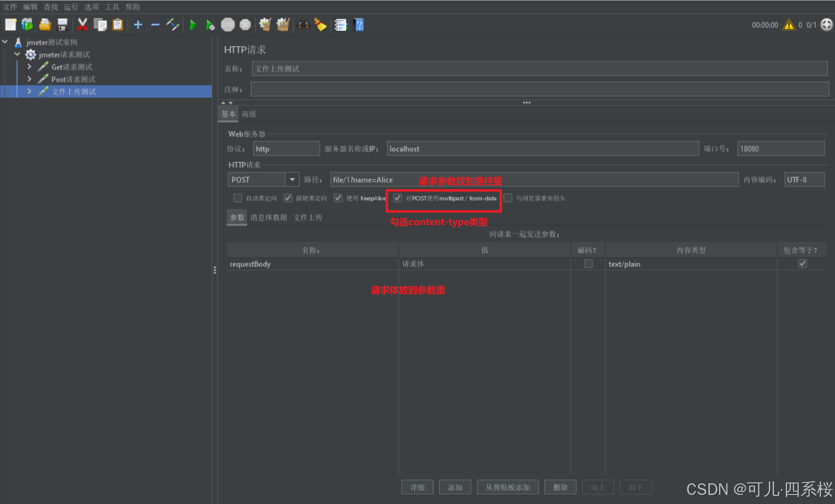Click the 添加 button
The width and height of the screenshot is (835, 504).
(x=455, y=487)
